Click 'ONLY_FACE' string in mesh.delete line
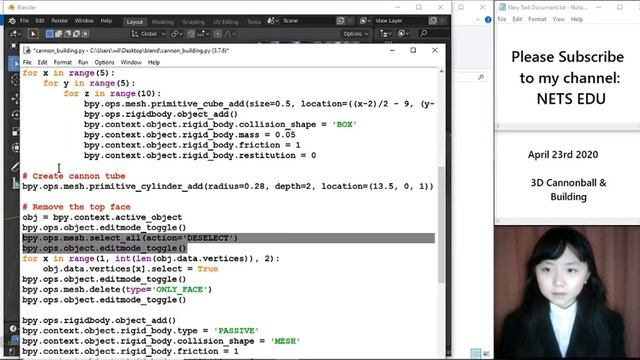Screen dimensions: 640x360 180,289
